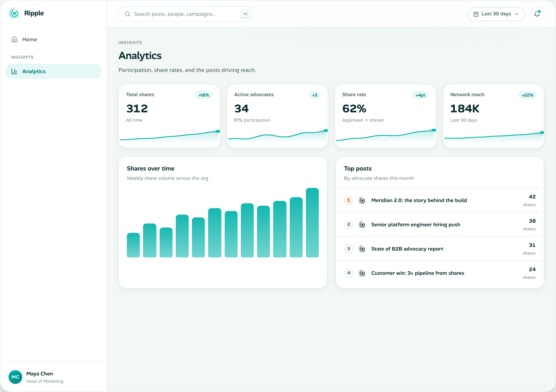Screen dimensions: 556x392
Task: Click the Total shares sparkline end point
Action: tap(218, 131)
